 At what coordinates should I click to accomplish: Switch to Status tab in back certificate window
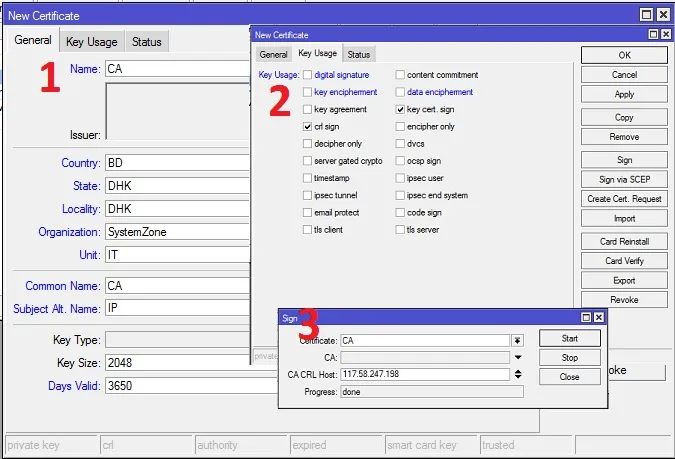[147, 42]
